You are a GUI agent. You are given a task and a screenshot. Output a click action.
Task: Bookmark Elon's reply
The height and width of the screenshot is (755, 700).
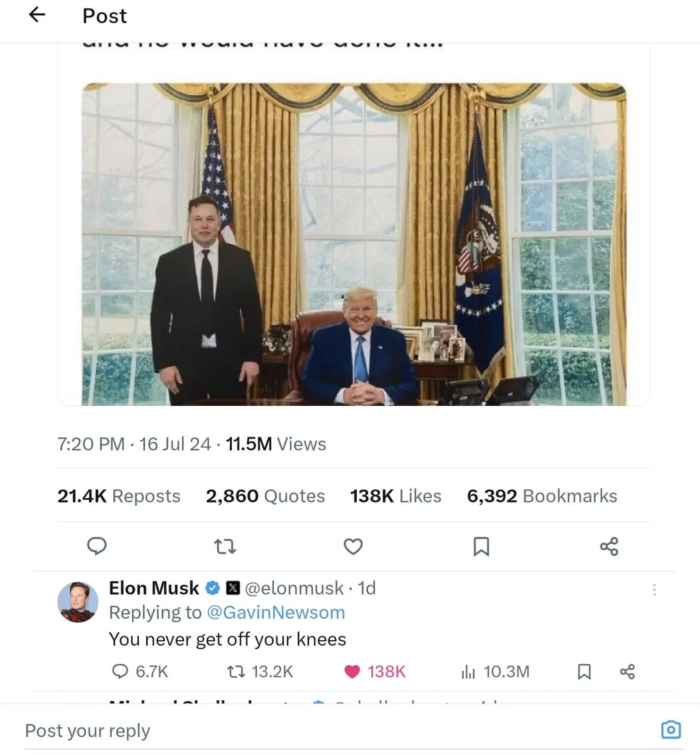pyautogui.click(x=584, y=671)
